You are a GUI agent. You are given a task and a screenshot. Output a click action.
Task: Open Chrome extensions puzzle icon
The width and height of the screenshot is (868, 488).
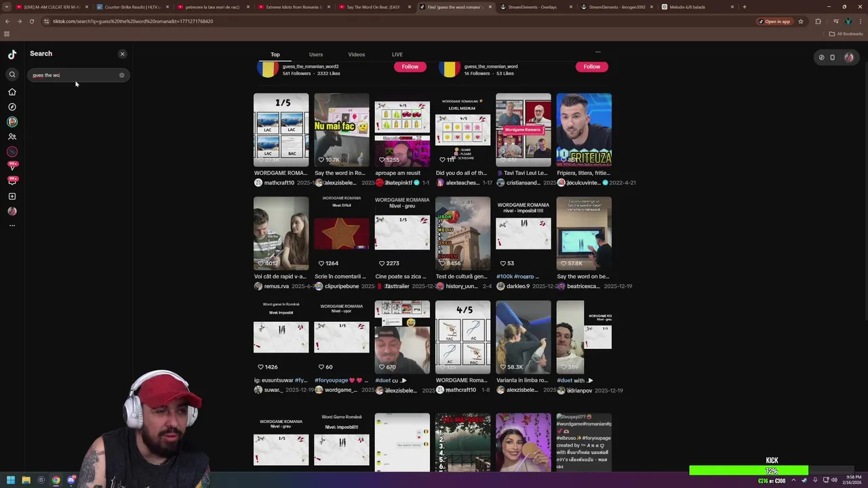[x=818, y=22]
